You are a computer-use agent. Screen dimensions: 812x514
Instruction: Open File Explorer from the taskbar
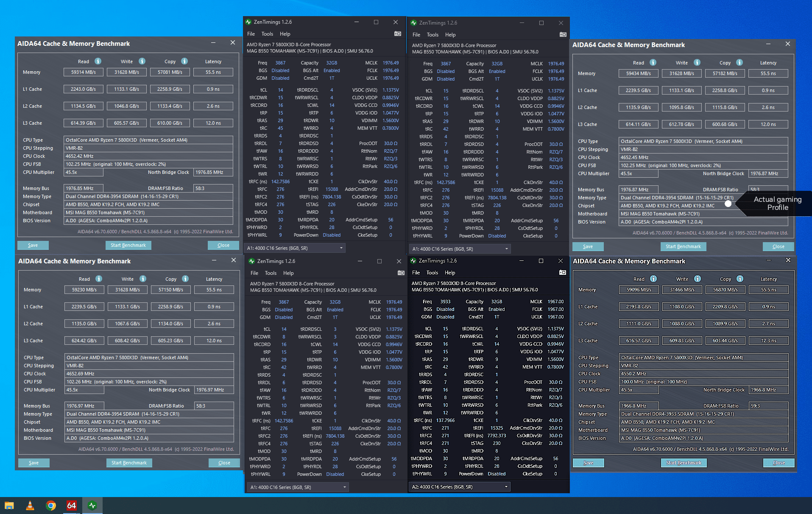(9, 506)
